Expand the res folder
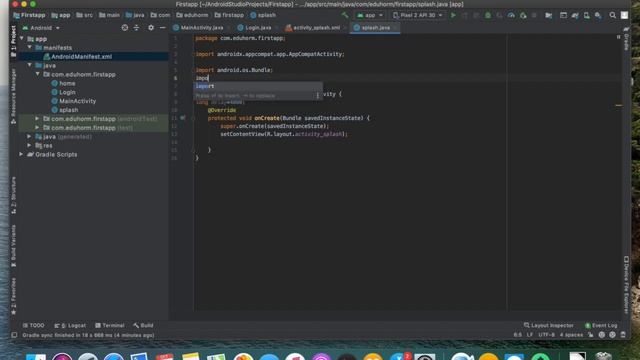Viewport: 640px width, 360px height. pos(29,145)
